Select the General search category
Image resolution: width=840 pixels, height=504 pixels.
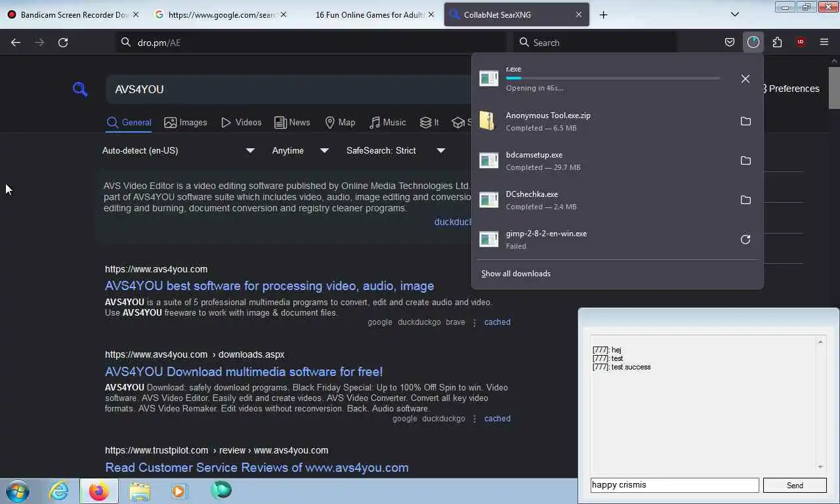point(129,123)
